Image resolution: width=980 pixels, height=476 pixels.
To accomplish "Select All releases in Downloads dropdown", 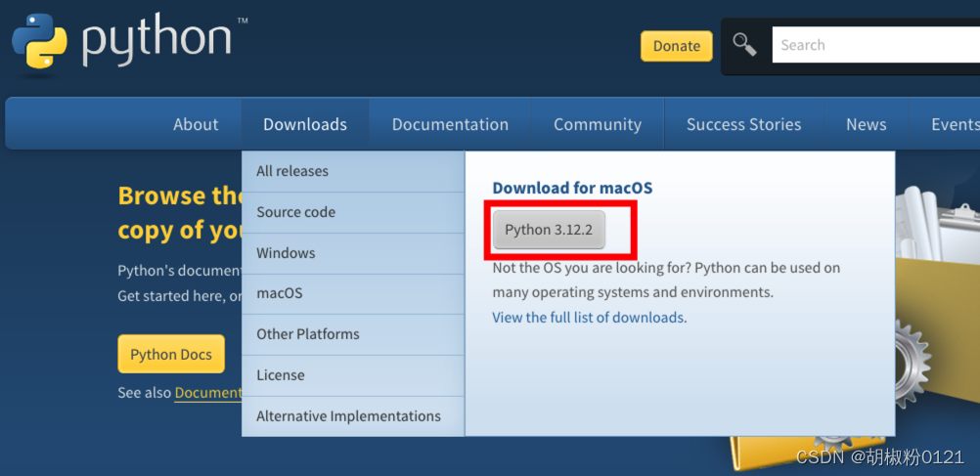I will 353,171.
